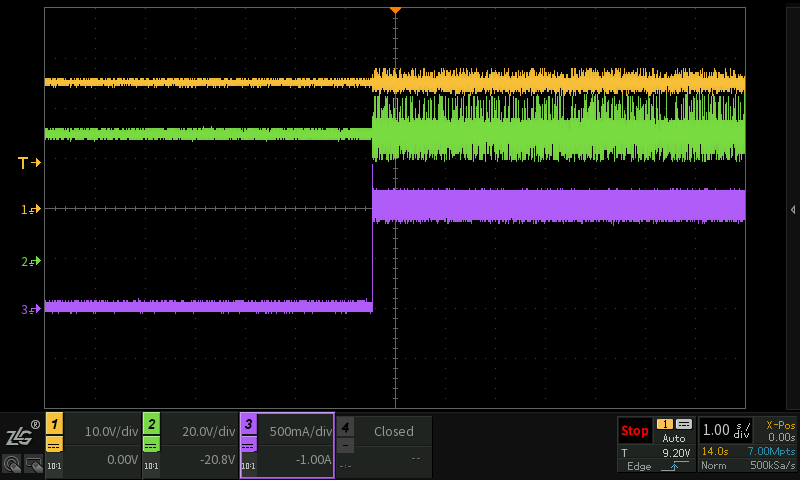This screenshot has height=480, width=800.
Task: Edit channel 1 offset 0.00V
Action: pyautogui.click(x=122, y=460)
